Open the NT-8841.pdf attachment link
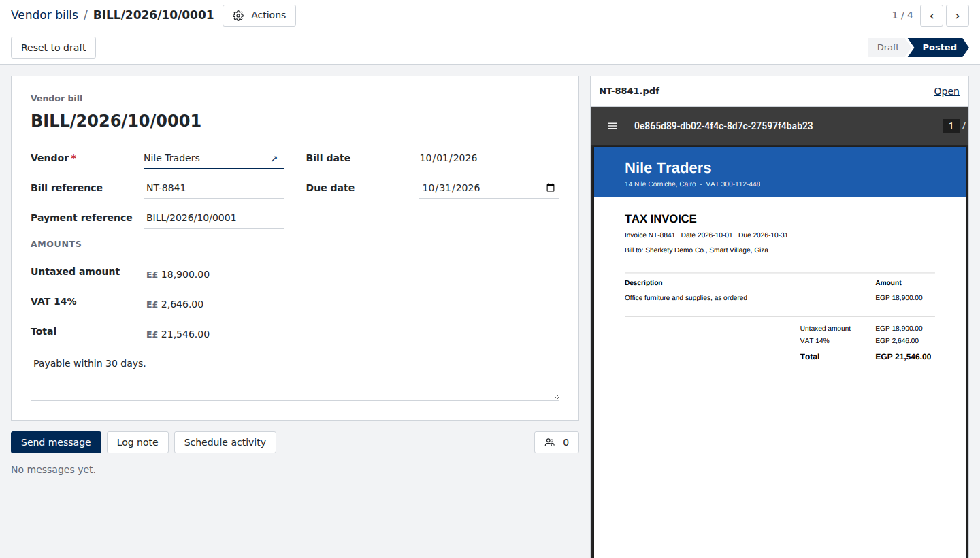This screenshot has height=558, width=980. (947, 91)
